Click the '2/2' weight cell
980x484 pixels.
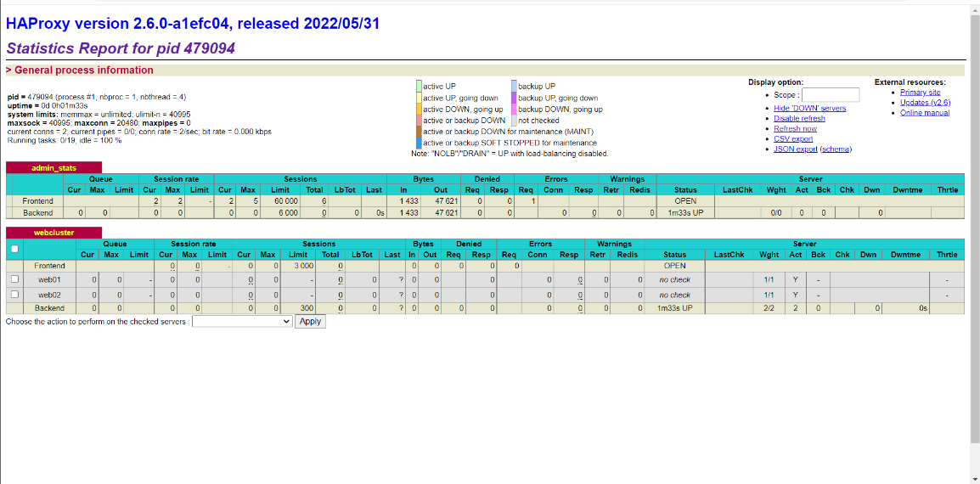click(769, 308)
